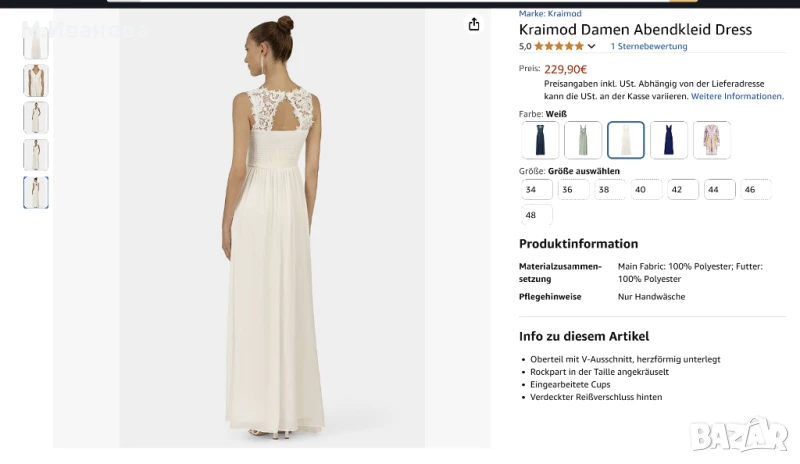Image resolution: width=800 pixels, height=464 pixels.
Task: Open the fourth product thumbnail image
Action: pyautogui.click(x=36, y=155)
